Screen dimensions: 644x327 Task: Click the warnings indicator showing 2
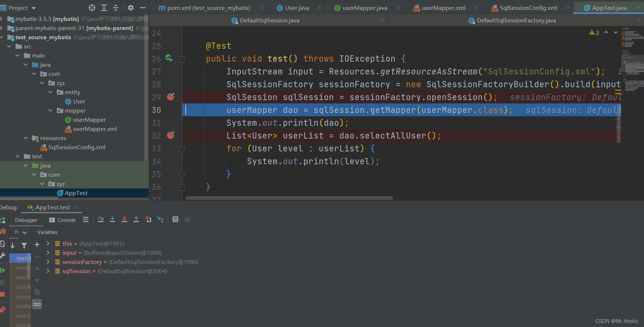pyautogui.click(x=594, y=33)
